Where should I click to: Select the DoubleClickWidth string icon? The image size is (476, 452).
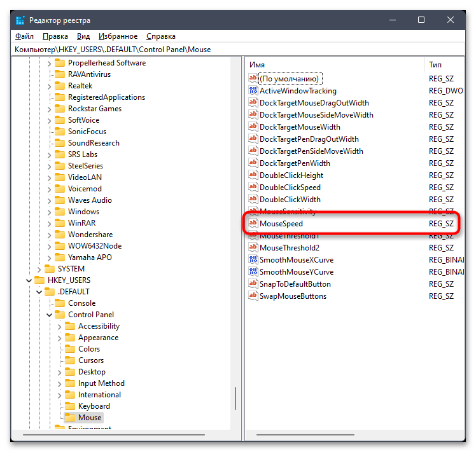pyautogui.click(x=253, y=199)
